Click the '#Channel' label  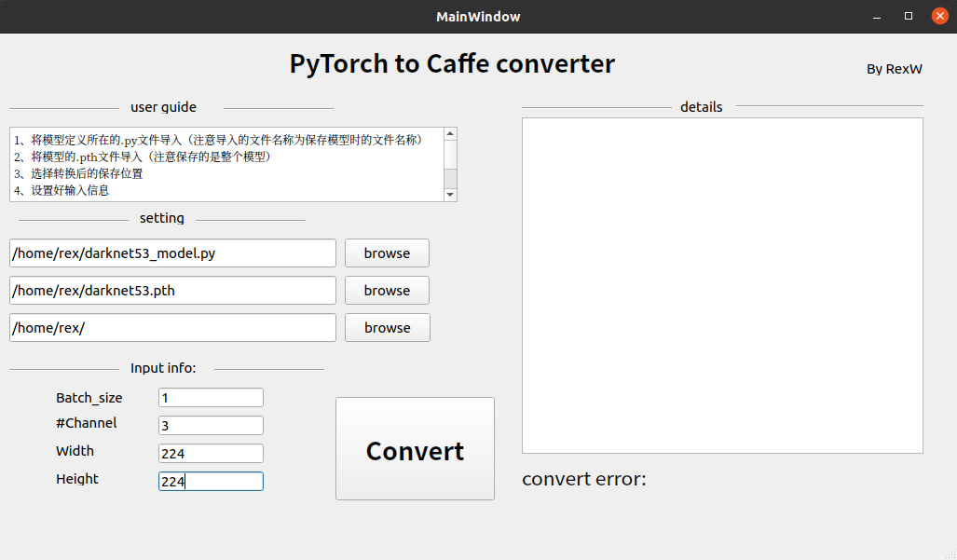point(86,423)
